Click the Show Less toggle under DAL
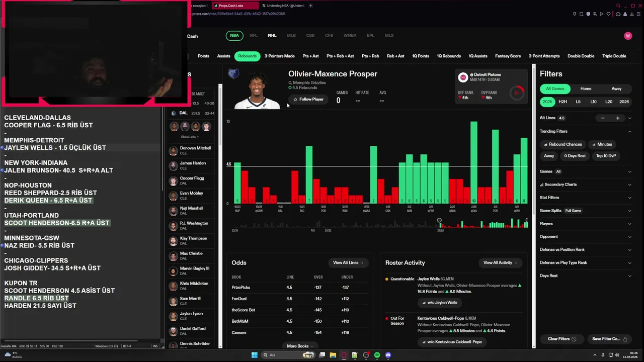This screenshot has height=362, width=644. tap(190, 137)
